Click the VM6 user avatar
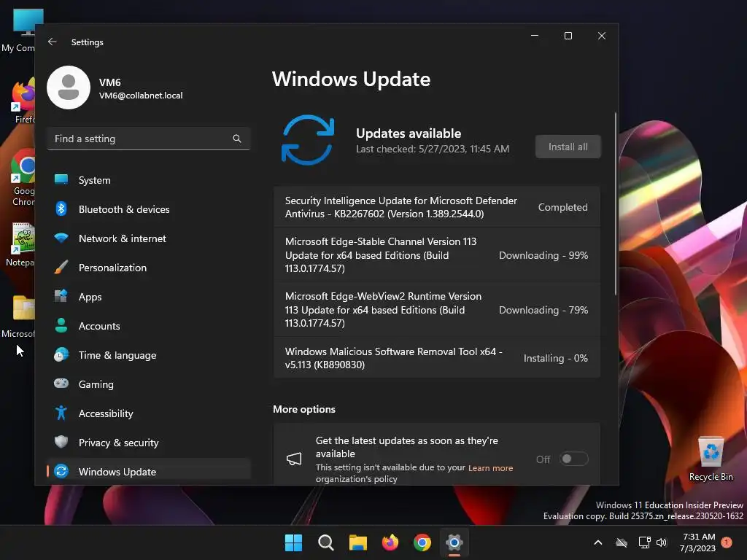Screen dimensions: 747x560 click(69, 87)
